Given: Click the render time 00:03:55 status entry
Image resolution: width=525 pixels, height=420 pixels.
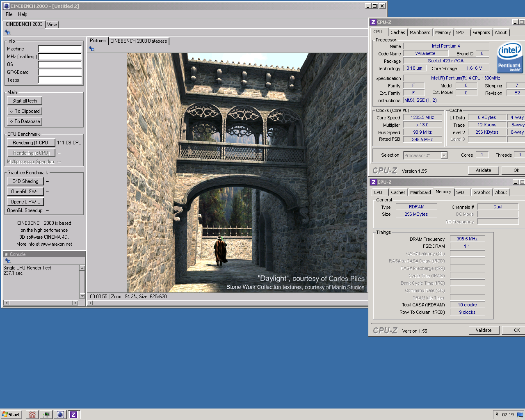Looking at the screenshot, I should 98,297.
